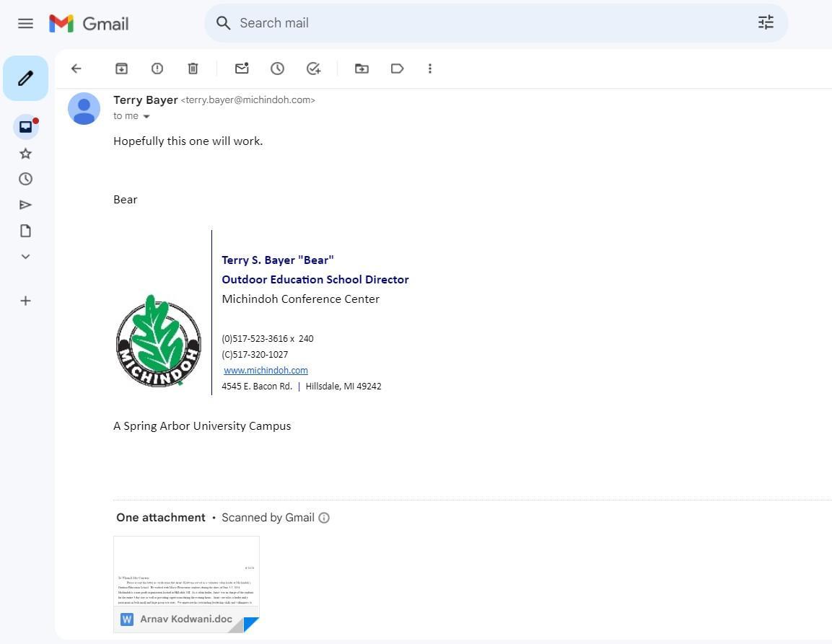Apply a label to email
This screenshot has width=832, height=644.
[x=398, y=69]
